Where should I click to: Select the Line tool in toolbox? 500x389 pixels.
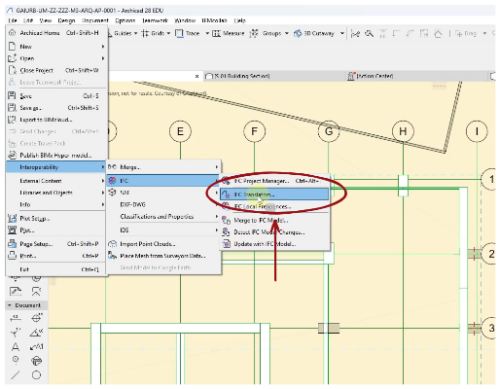click(x=15, y=375)
